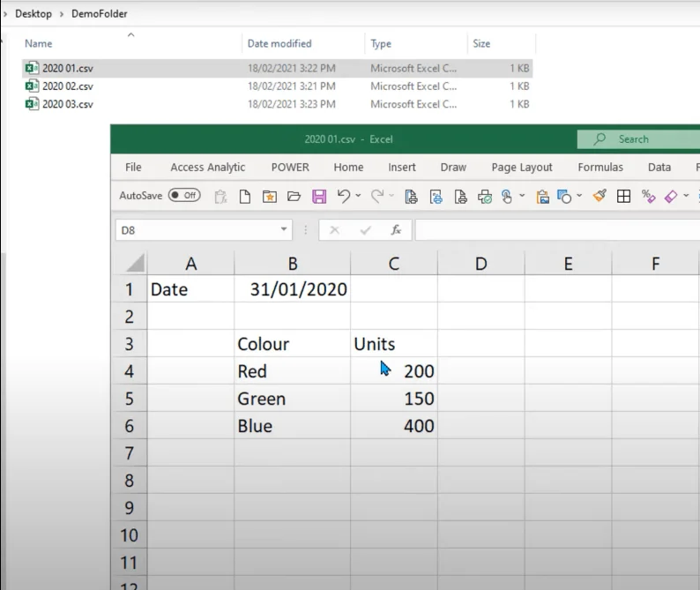
Task: Click the first print page icon after Redo
Action: tap(411, 196)
